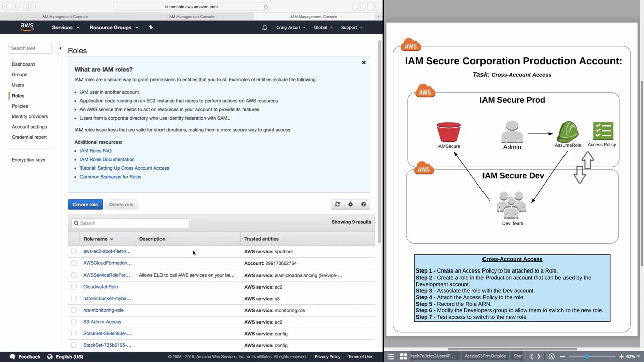
Task: Close the 'What are IAM roles?' info box
Action: click(364, 62)
